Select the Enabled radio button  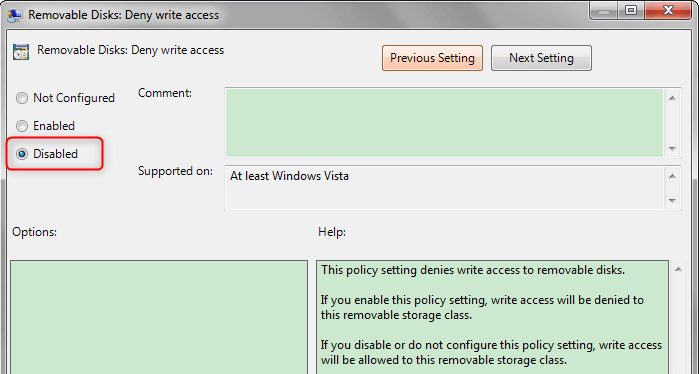[22, 126]
